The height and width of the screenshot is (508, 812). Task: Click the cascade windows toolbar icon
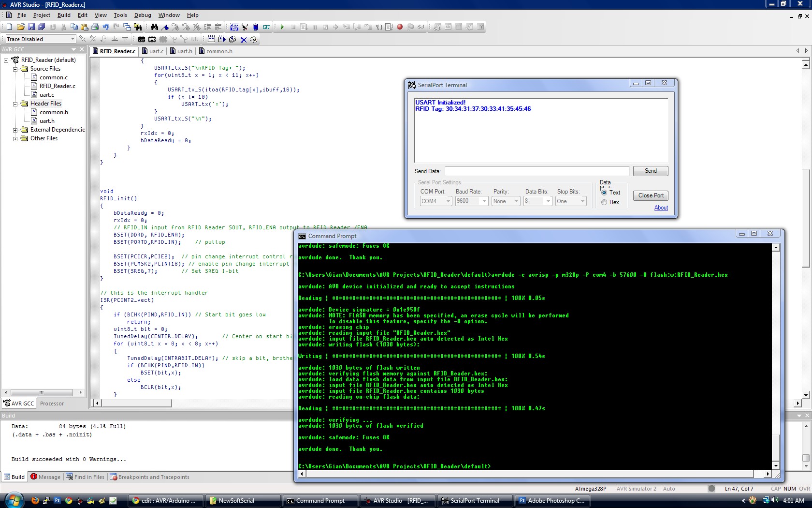coord(127,27)
